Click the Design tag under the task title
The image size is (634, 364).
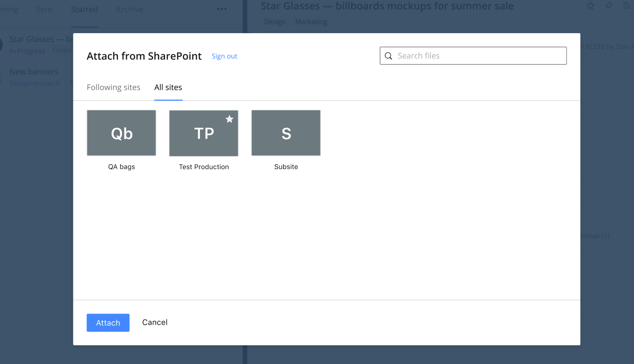[x=275, y=22]
